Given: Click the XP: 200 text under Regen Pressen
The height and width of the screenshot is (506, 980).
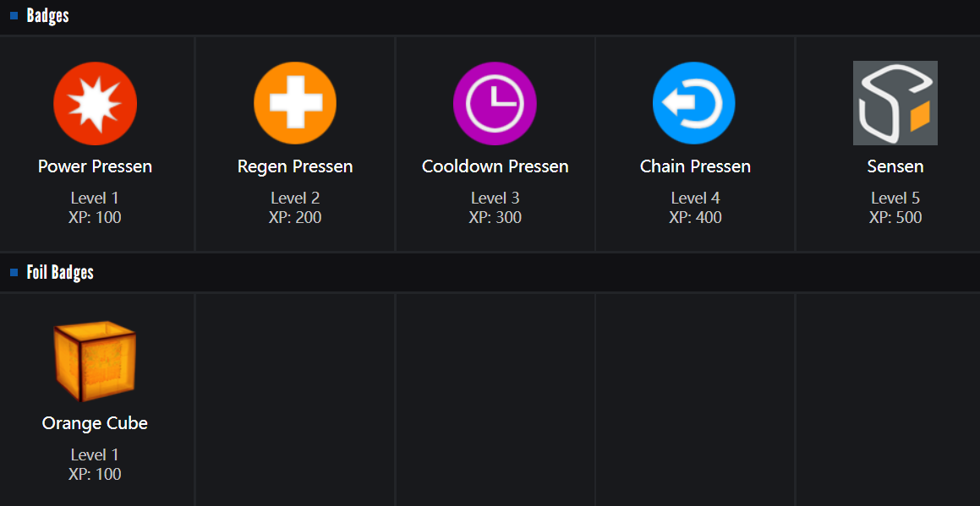Looking at the screenshot, I should click(x=295, y=217).
